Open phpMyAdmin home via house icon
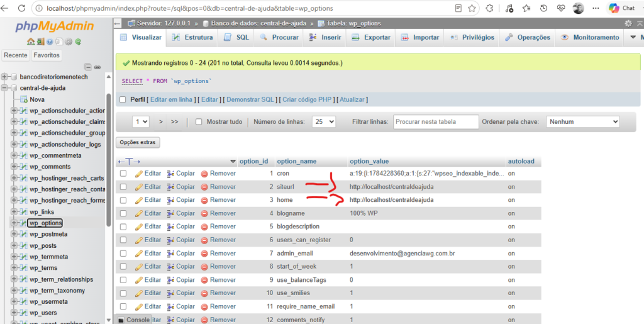Image resolution: width=644 pixels, height=324 pixels. coord(31,42)
